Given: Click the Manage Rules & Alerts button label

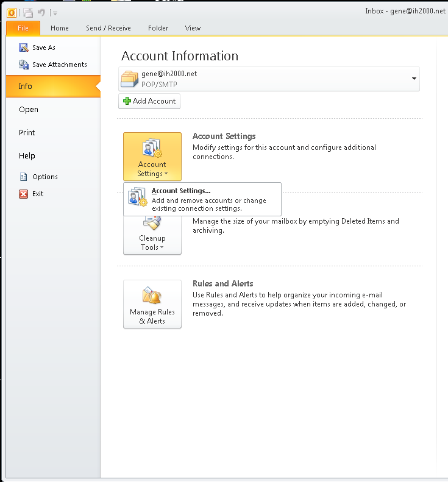Looking at the screenshot, I should 152,316.
